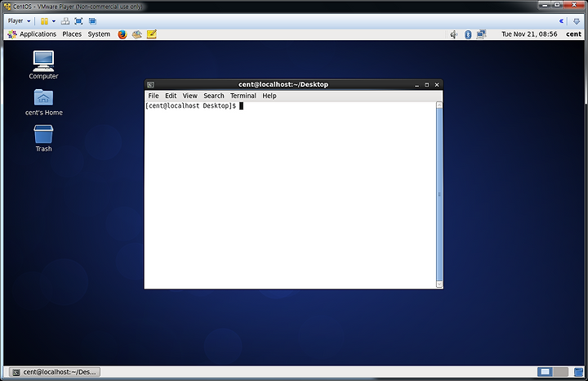This screenshot has height=381, width=588.
Task: Enter VMware full screen mode icon
Action: [x=78, y=21]
